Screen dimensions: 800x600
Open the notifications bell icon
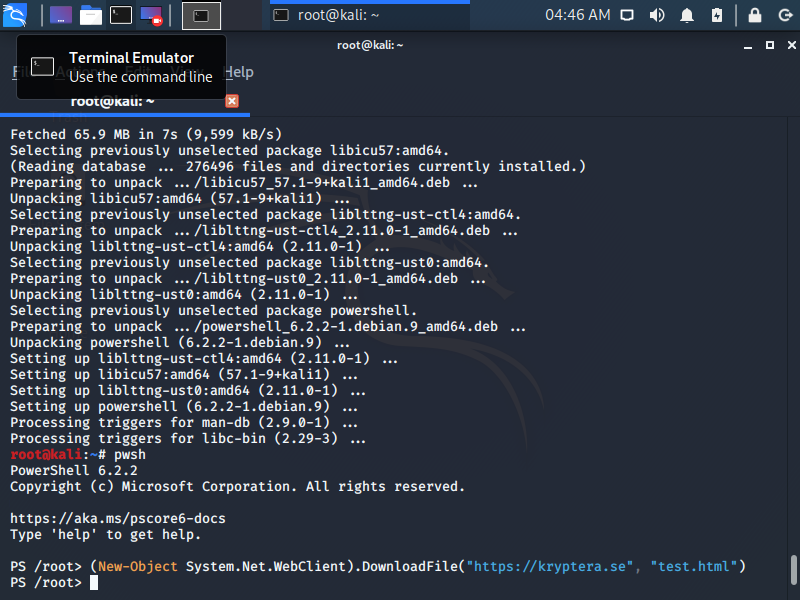pos(687,15)
